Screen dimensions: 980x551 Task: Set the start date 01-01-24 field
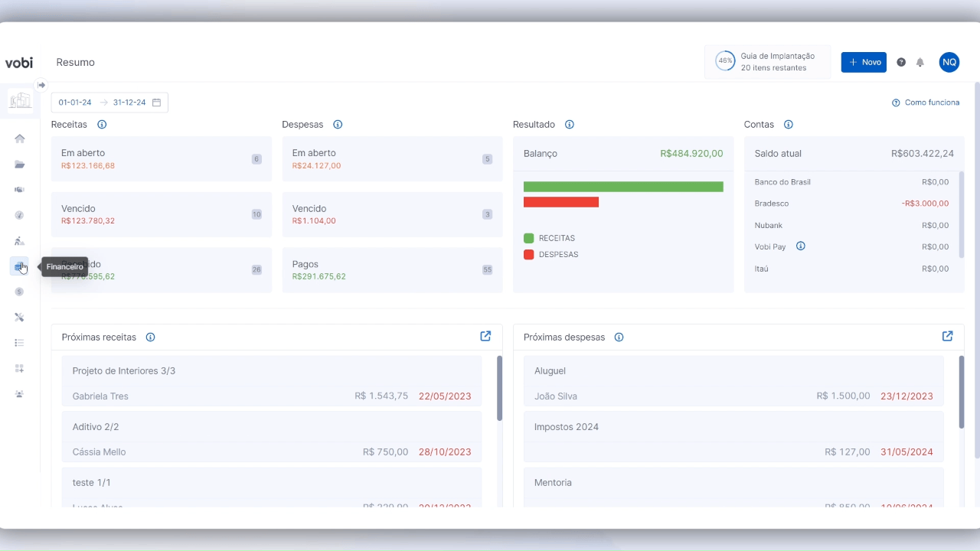(75, 103)
